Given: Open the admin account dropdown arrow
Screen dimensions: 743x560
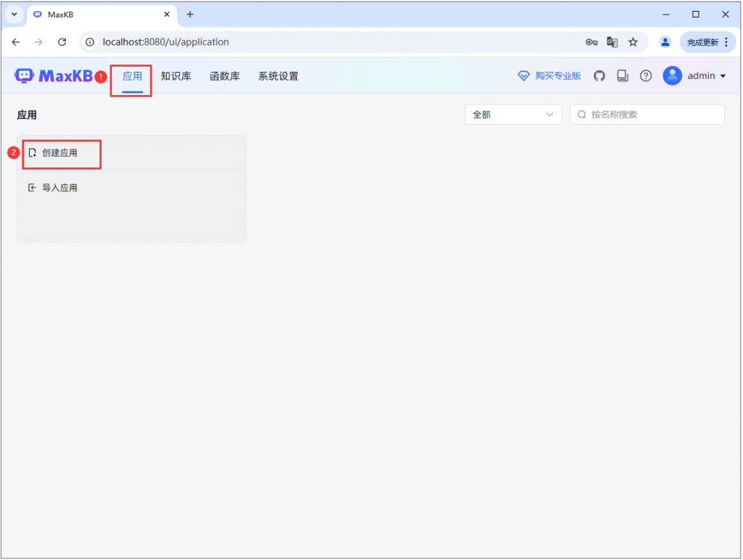Looking at the screenshot, I should pyautogui.click(x=723, y=76).
